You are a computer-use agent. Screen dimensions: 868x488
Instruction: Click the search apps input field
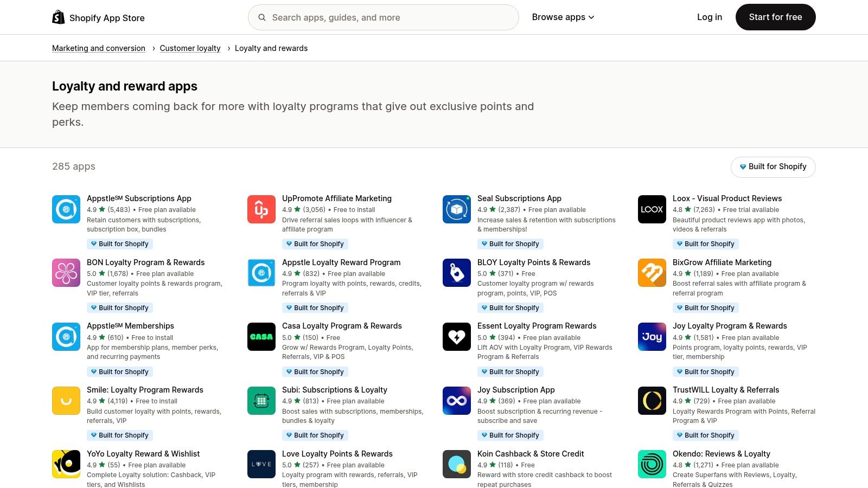click(383, 17)
